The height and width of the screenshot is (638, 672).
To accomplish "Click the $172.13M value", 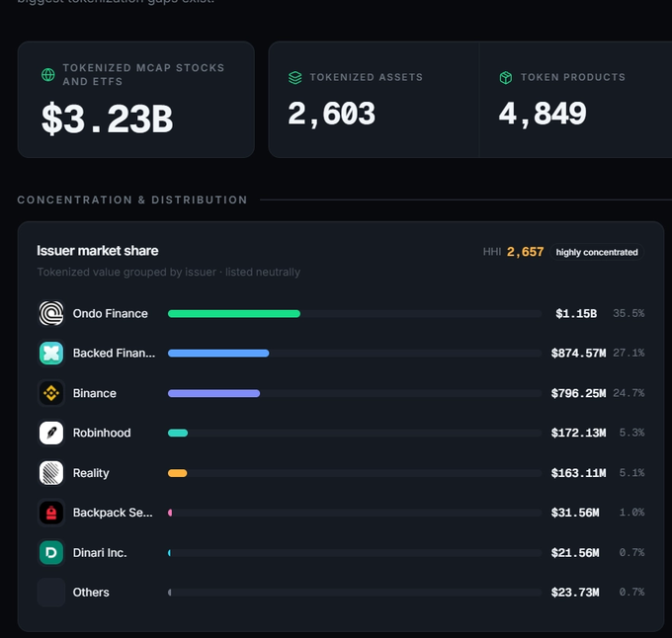I will coord(578,433).
